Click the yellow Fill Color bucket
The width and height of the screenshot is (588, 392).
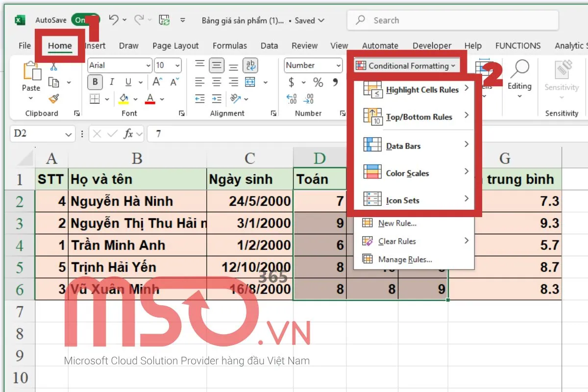point(124,99)
